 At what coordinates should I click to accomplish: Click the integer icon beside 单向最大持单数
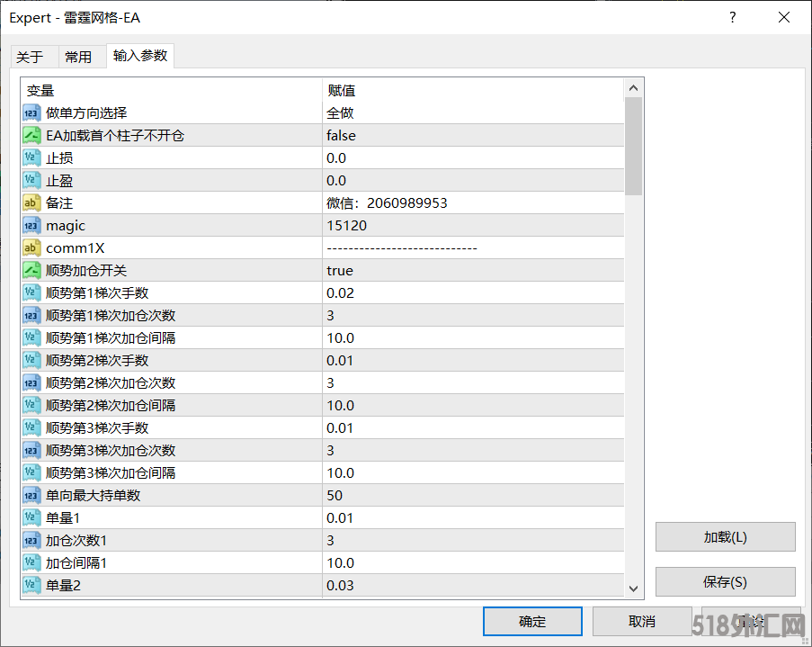pos(31,496)
